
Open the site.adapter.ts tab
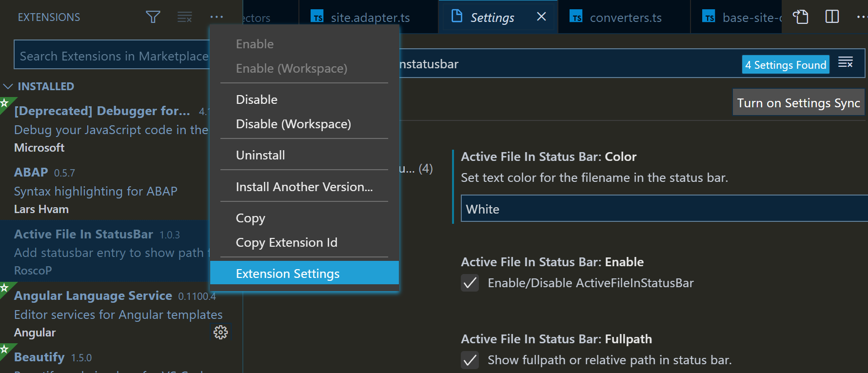369,18
